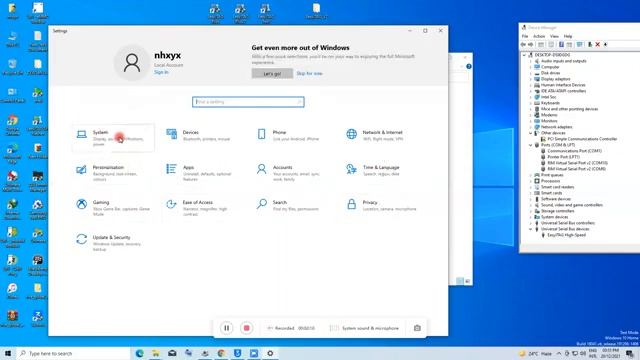This screenshot has width=640, height=360.
Task: Open the System settings category
Action: (x=113, y=138)
